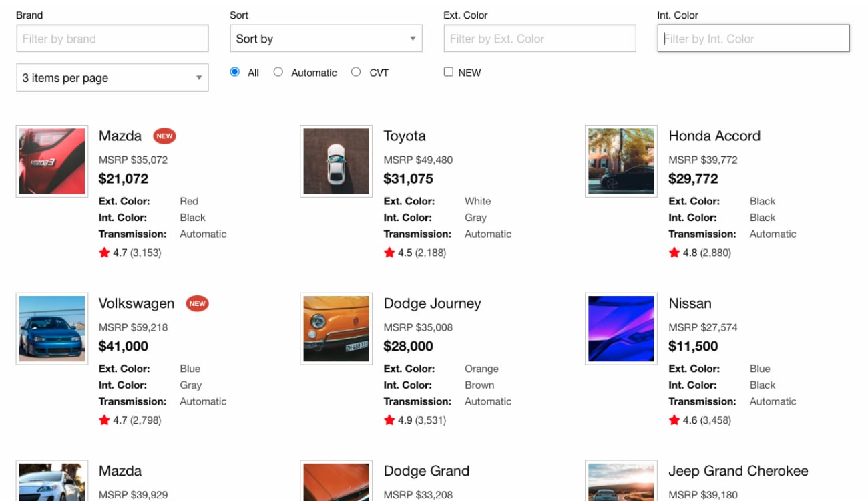This screenshot has width=868, height=501.
Task: Click the $31,075 Toyota price
Action: [x=409, y=179]
